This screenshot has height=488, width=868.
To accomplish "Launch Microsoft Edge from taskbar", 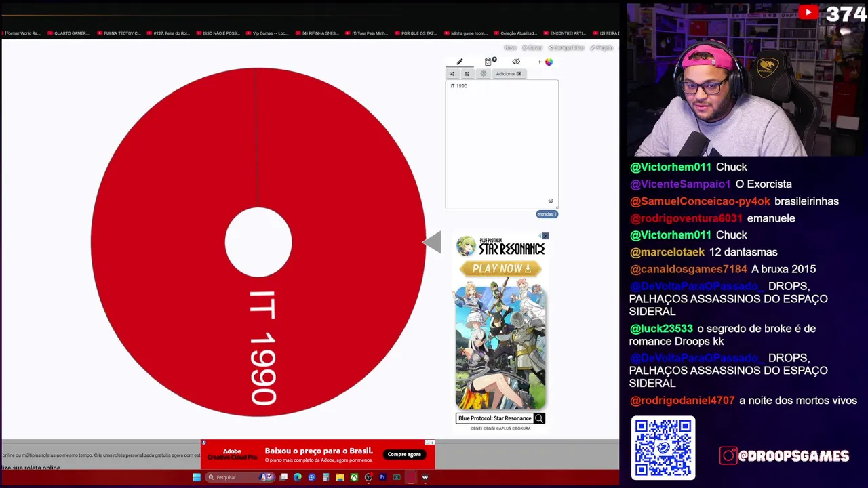I will [x=298, y=477].
